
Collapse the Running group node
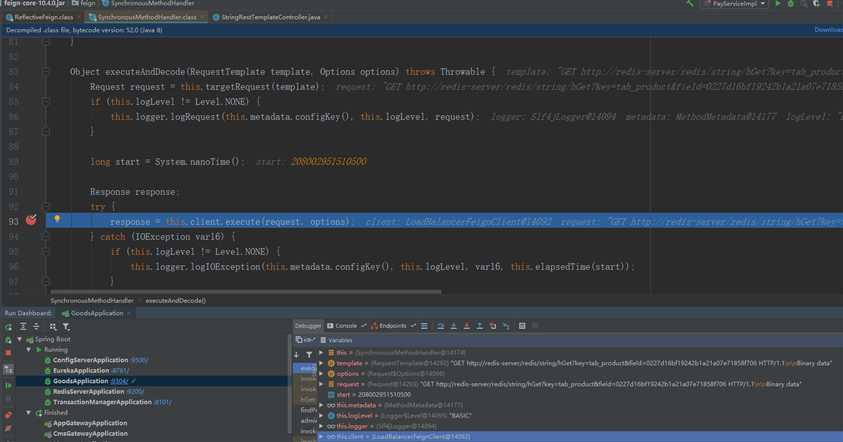(x=28, y=350)
